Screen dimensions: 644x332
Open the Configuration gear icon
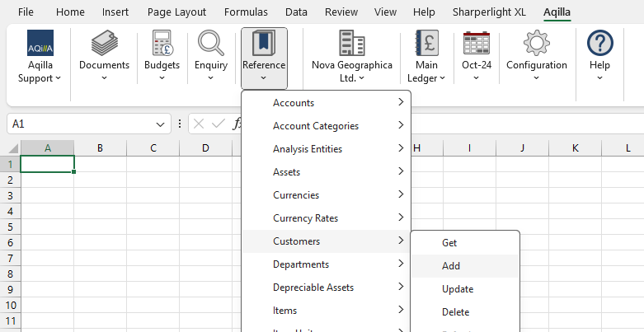537,43
